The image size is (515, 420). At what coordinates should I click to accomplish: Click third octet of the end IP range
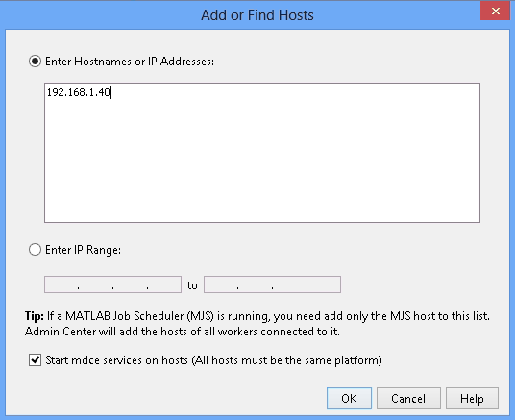click(x=289, y=284)
